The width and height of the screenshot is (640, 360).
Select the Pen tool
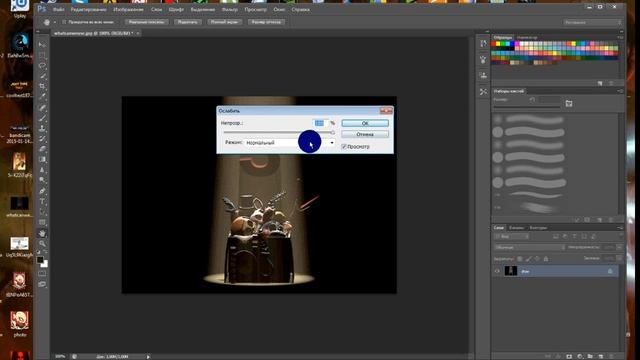[x=42, y=191]
